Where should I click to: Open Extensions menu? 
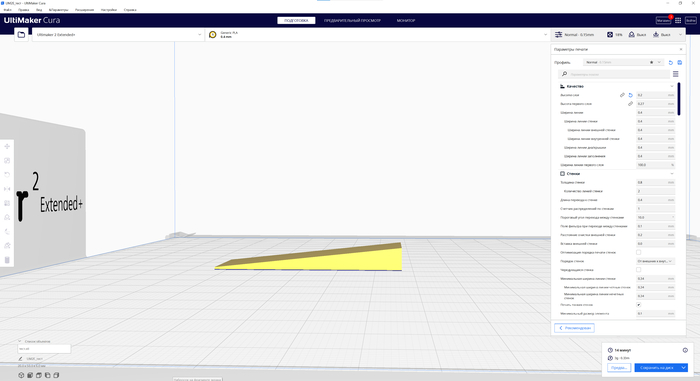coord(84,10)
